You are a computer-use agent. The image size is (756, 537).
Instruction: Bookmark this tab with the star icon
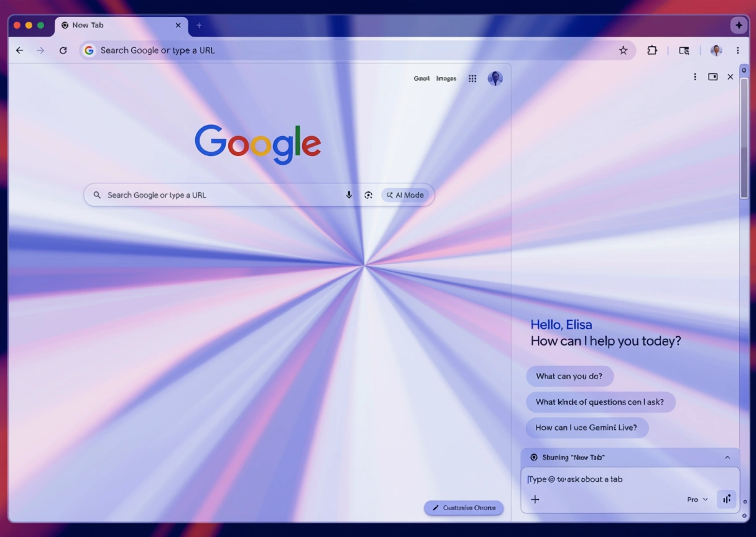[623, 50]
